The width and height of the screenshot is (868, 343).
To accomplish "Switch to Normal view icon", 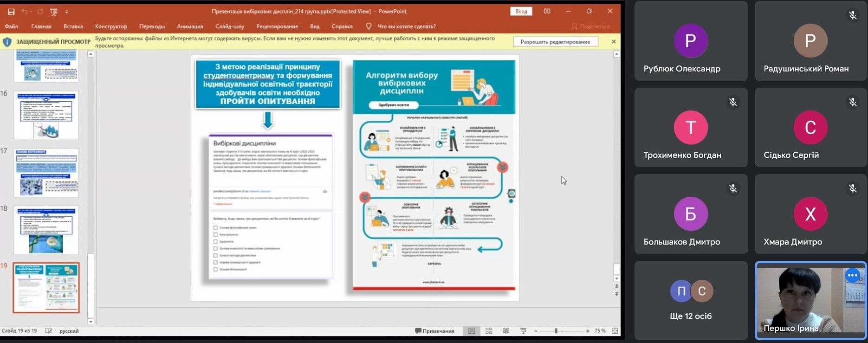I will click(472, 331).
